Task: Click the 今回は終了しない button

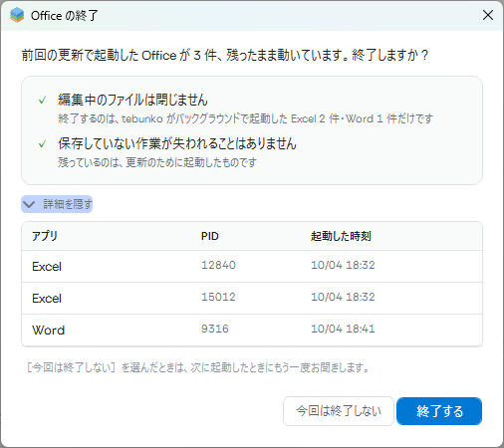Action: pos(339,411)
